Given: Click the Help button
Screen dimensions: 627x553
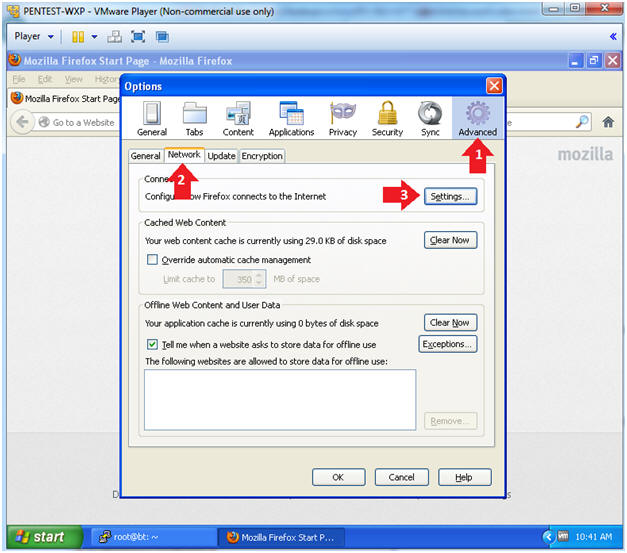Looking at the screenshot, I should pos(464,477).
